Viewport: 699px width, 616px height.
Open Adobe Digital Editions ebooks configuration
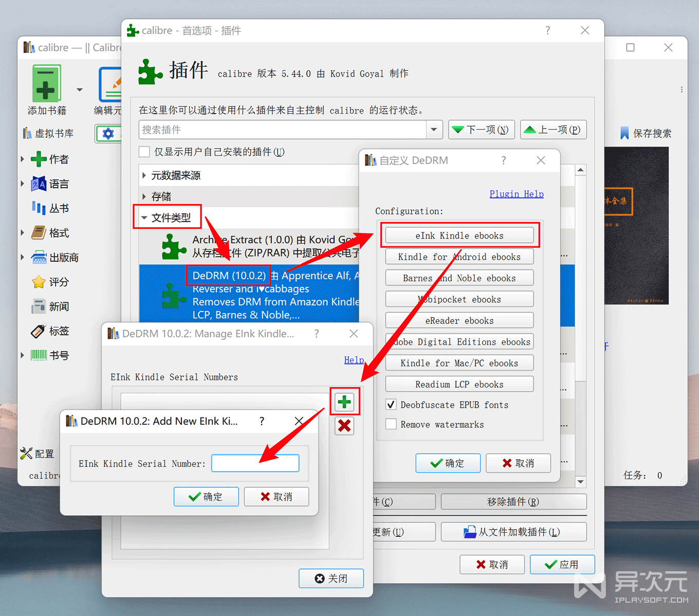point(459,342)
